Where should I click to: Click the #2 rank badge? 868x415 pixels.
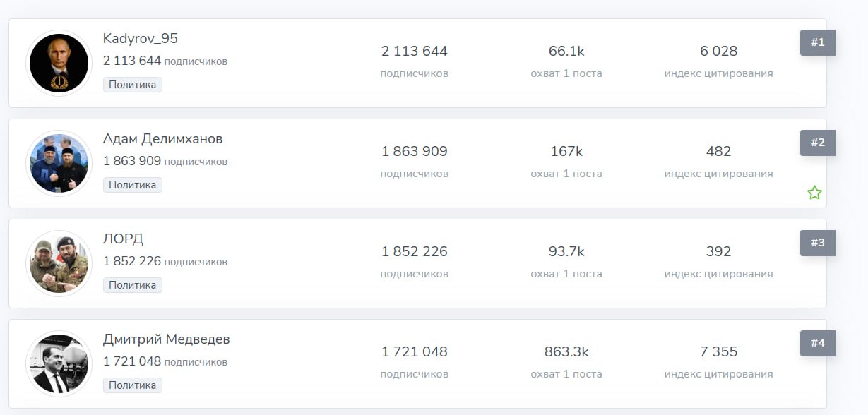point(818,143)
